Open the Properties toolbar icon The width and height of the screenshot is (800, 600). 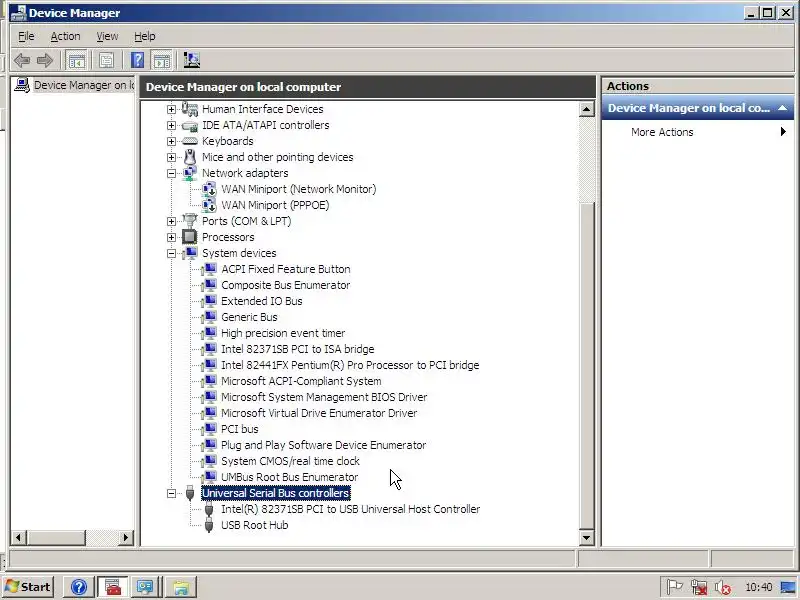[x=106, y=61]
